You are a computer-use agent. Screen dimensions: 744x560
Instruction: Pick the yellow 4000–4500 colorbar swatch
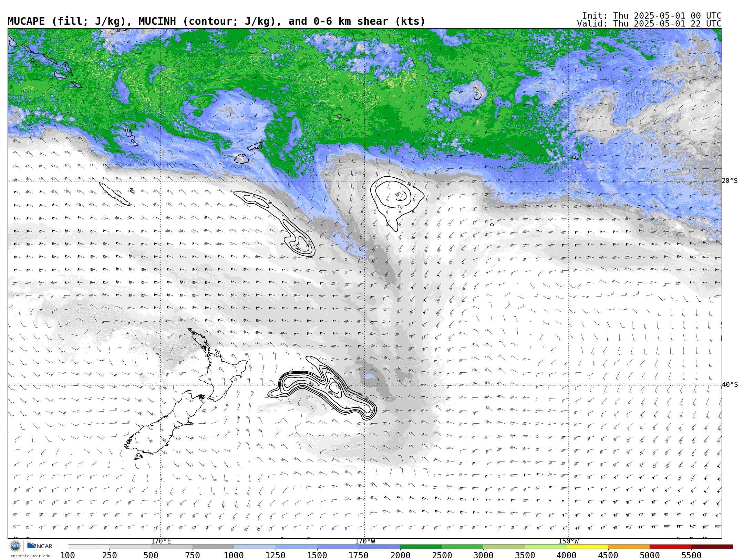tap(587, 547)
